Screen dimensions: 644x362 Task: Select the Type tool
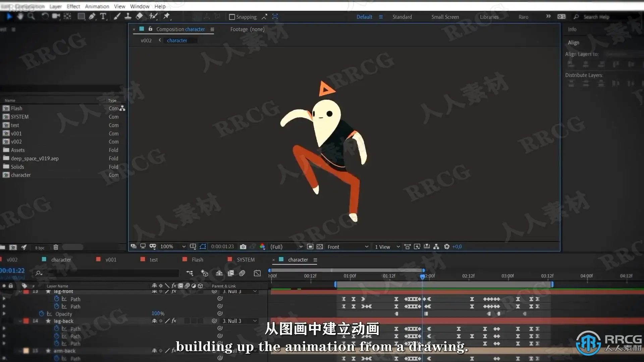pos(103,16)
